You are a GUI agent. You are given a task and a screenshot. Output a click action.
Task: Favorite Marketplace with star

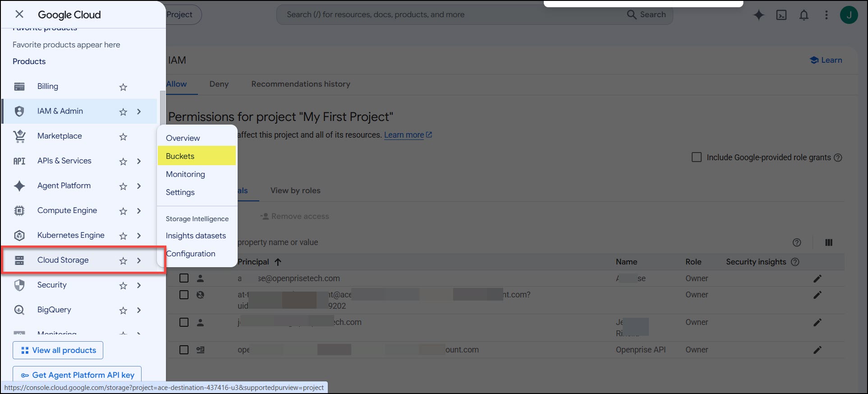tap(123, 137)
